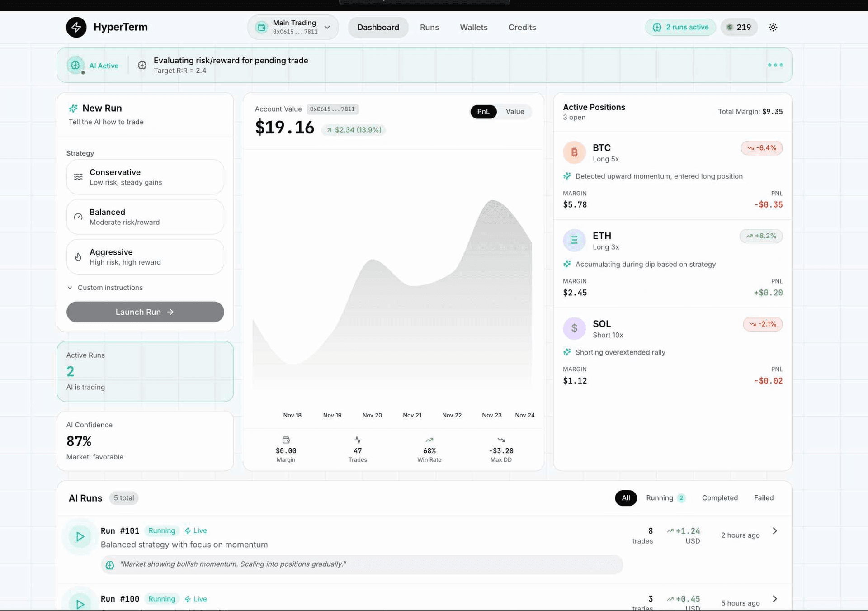Image resolution: width=868 pixels, height=611 pixels.
Task: Click the Launch Run button
Action: [145, 312]
